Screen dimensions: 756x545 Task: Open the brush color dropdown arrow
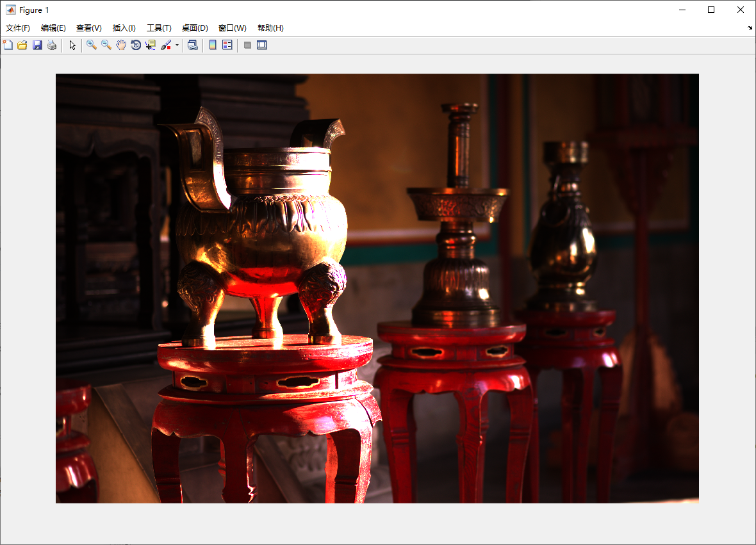177,45
